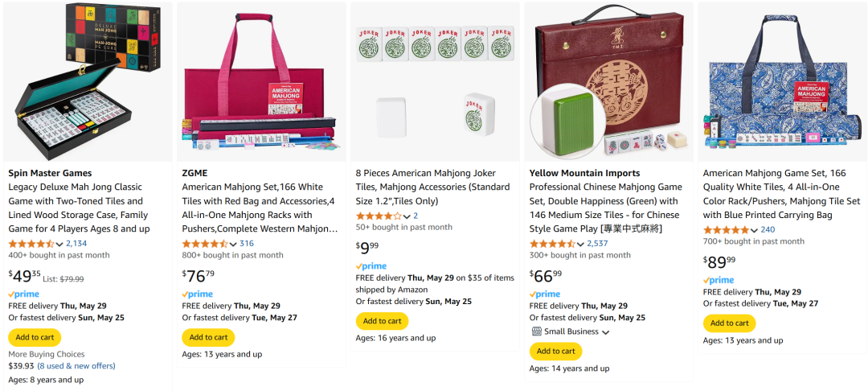
Task: Click the 4.5-star rating icon for blue bag set
Action: pos(725,229)
